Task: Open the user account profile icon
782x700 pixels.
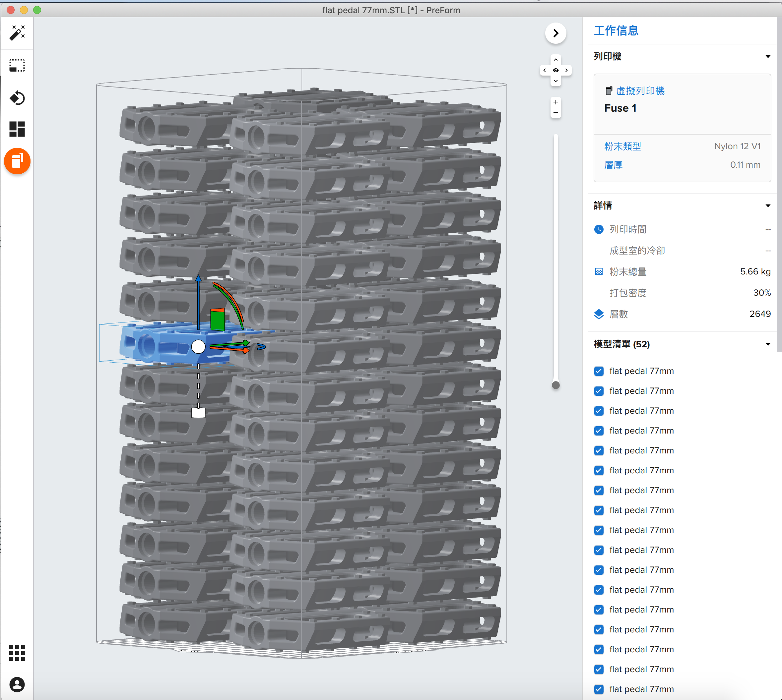Action: click(x=17, y=685)
